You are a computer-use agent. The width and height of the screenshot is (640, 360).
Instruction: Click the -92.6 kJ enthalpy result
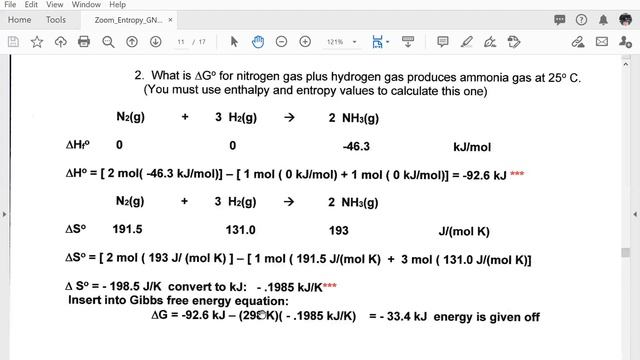click(484, 176)
